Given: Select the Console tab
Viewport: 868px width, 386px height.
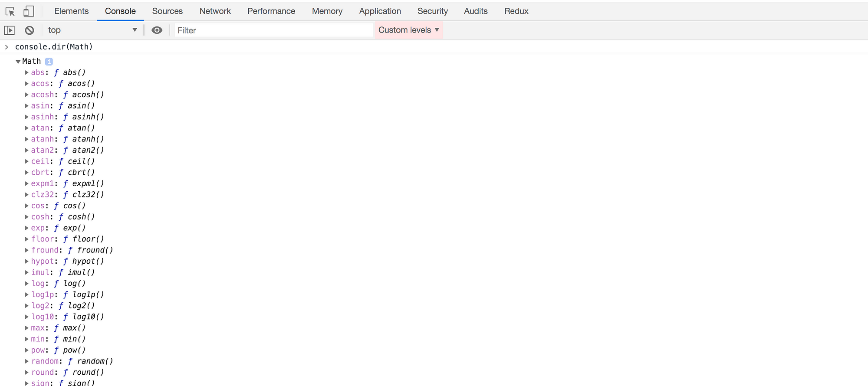Looking at the screenshot, I should click(x=120, y=11).
